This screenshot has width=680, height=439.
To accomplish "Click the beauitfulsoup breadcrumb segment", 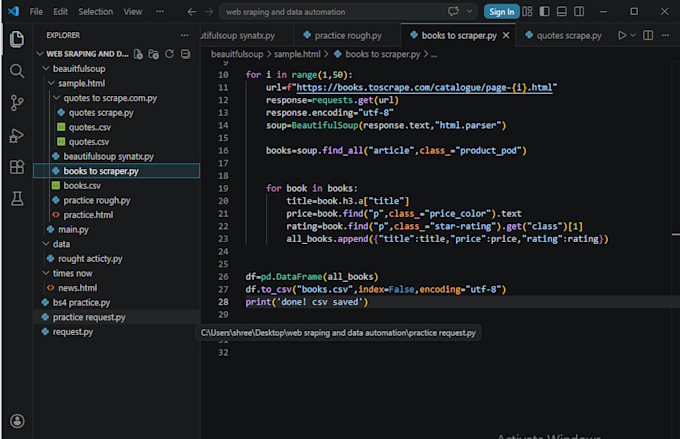I will pos(237,54).
